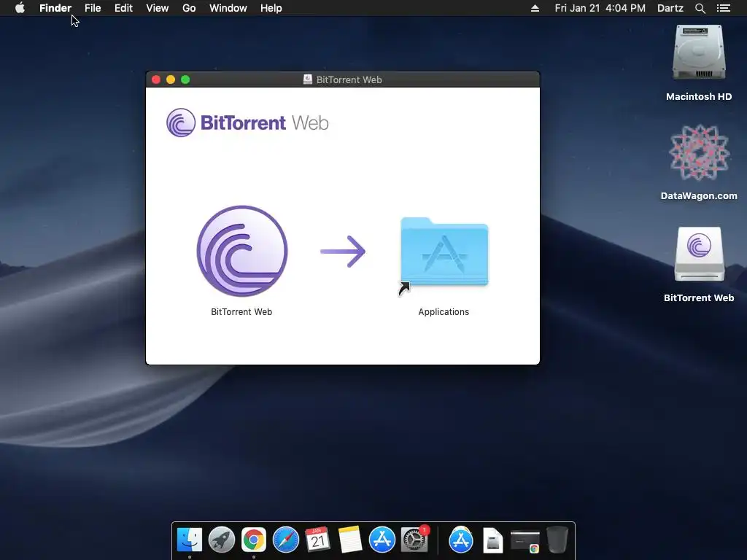This screenshot has width=747, height=560.
Task: Zoom the BitTorrent Web window with green button
Action: (x=185, y=79)
